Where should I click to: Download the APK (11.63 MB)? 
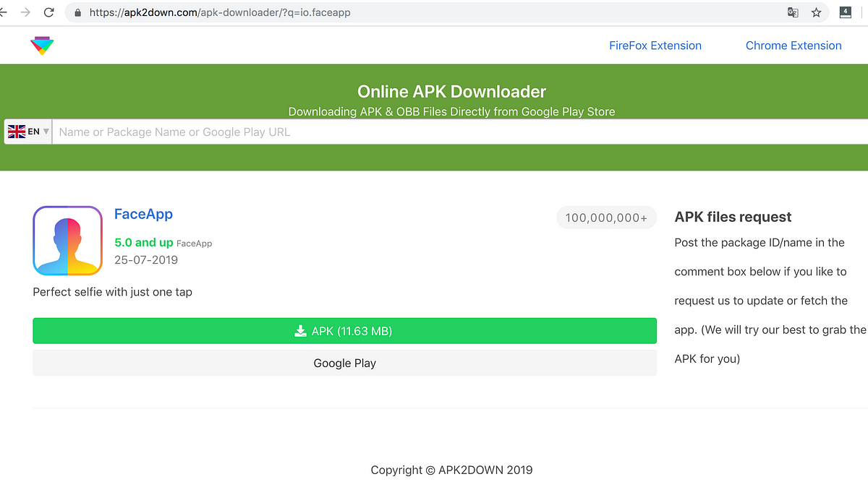coord(344,331)
